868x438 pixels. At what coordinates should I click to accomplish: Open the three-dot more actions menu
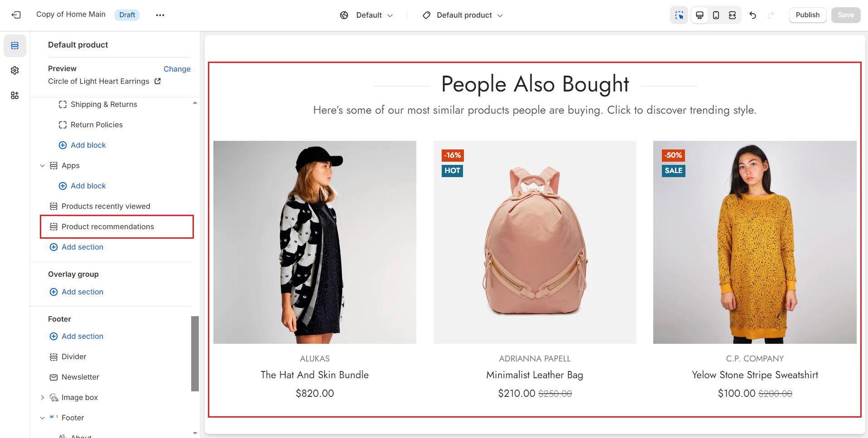tap(160, 15)
